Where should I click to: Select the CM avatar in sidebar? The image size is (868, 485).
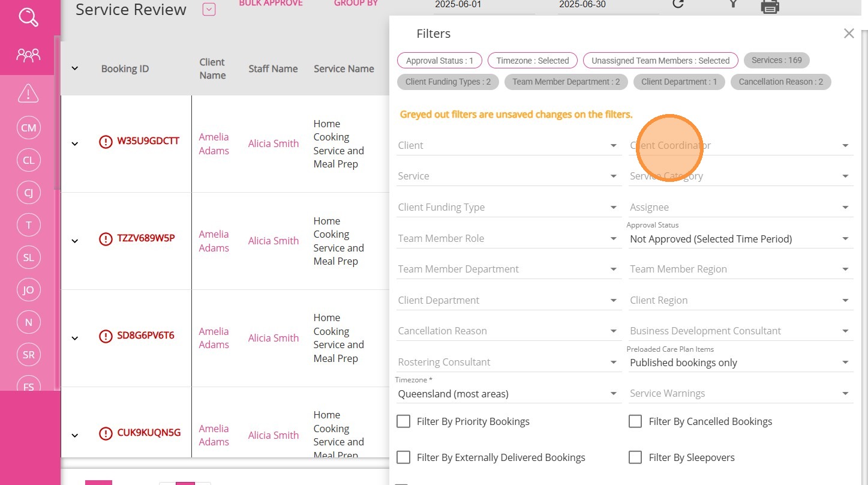pos(28,128)
